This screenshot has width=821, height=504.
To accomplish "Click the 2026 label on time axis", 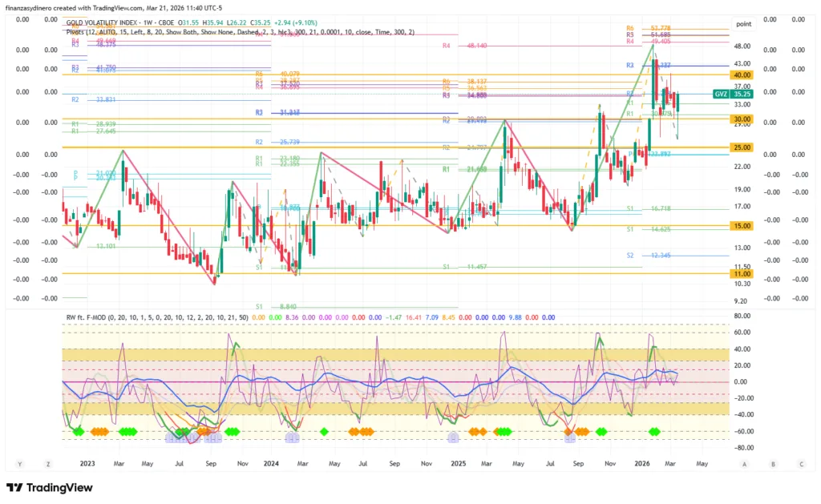I will [641, 464].
